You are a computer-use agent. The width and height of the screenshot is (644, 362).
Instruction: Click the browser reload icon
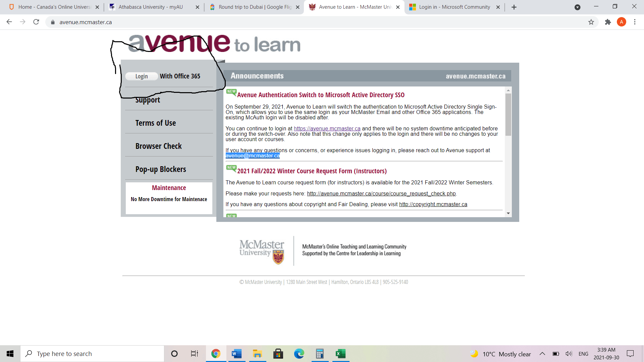point(36,22)
